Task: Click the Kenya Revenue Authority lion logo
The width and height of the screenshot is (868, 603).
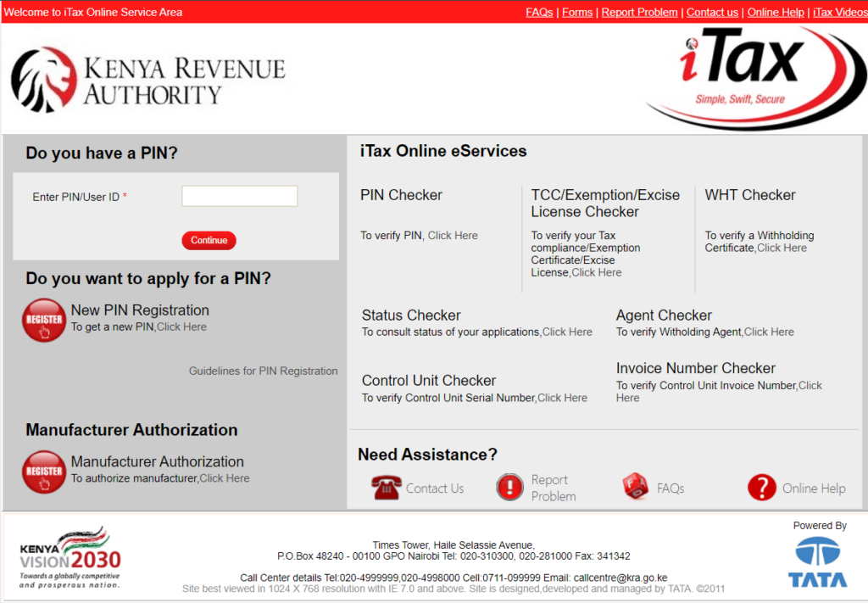Action: [x=43, y=80]
